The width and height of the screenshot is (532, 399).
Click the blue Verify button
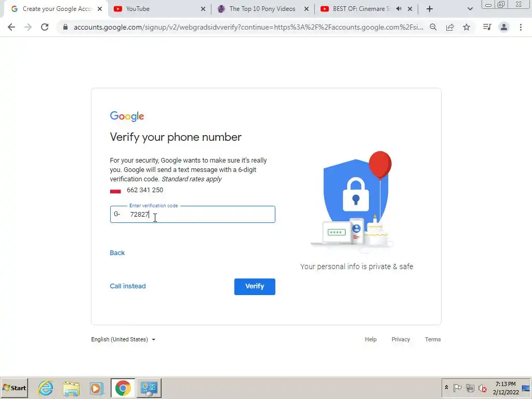(255, 286)
